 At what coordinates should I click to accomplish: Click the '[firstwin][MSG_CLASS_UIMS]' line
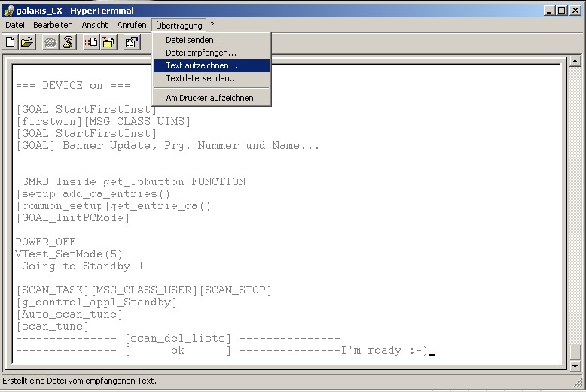coord(103,122)
